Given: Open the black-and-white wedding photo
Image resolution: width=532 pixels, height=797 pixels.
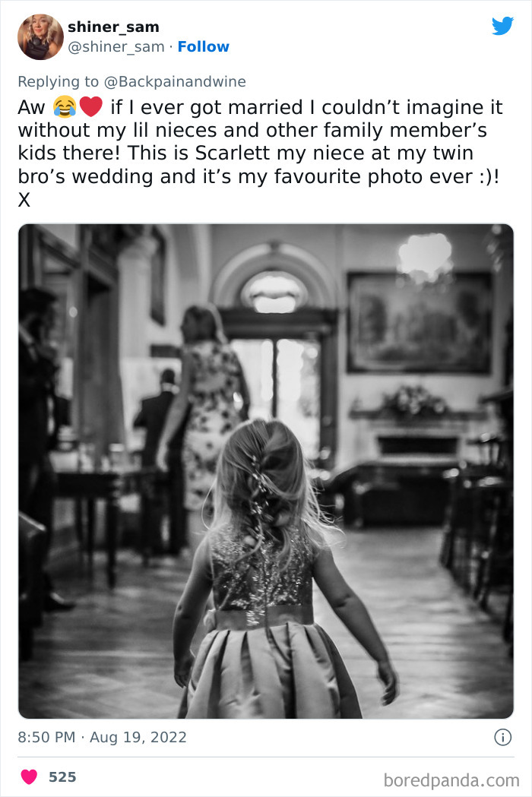Looking at the screenshot, I should (266, 471).
